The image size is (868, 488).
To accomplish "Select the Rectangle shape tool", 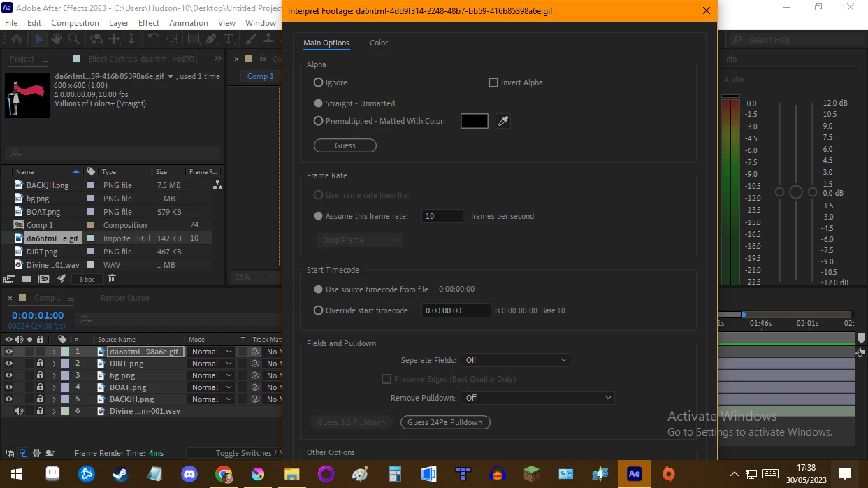I will [194, 39].
